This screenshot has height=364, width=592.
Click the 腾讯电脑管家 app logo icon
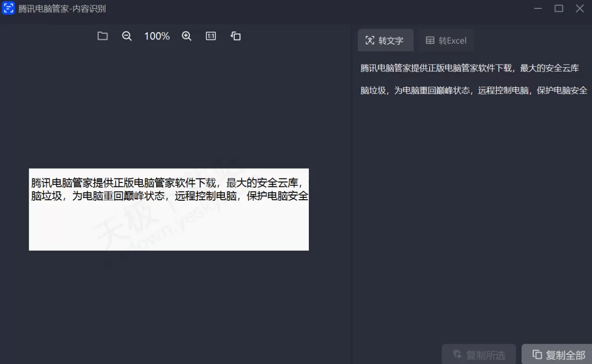(x=8, y=8)
